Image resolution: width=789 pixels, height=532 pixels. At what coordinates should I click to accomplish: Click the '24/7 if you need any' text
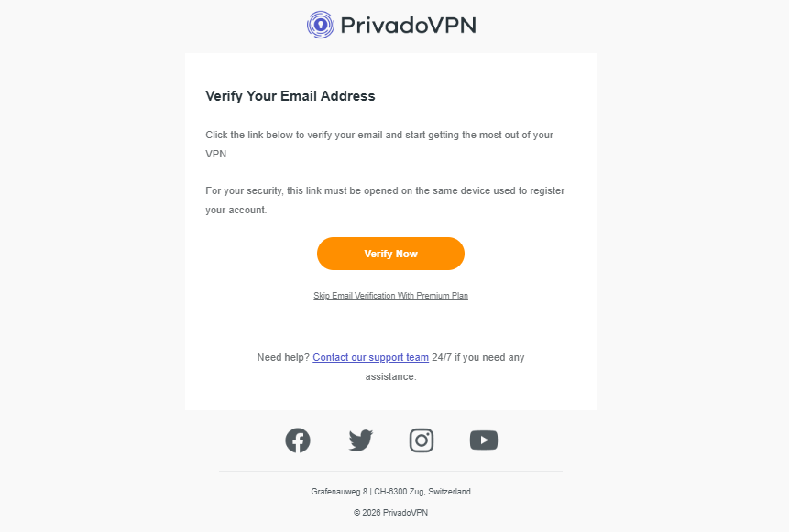478,357
